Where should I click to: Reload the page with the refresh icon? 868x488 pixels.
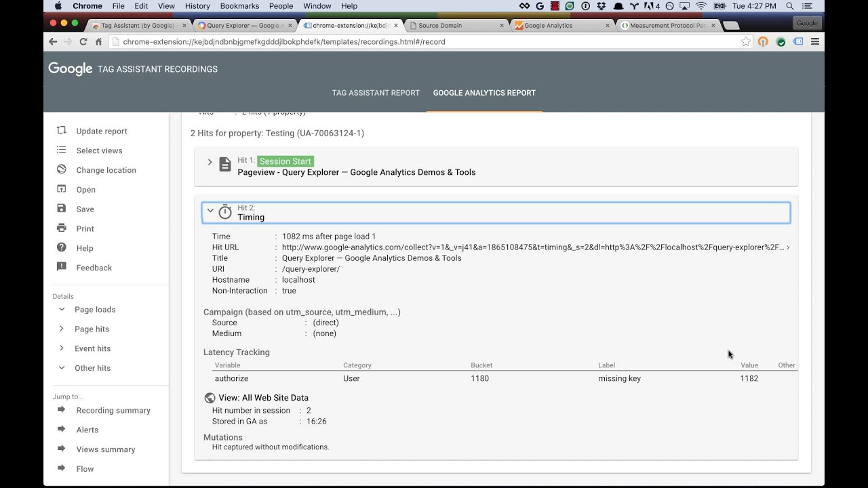point(83,41)
